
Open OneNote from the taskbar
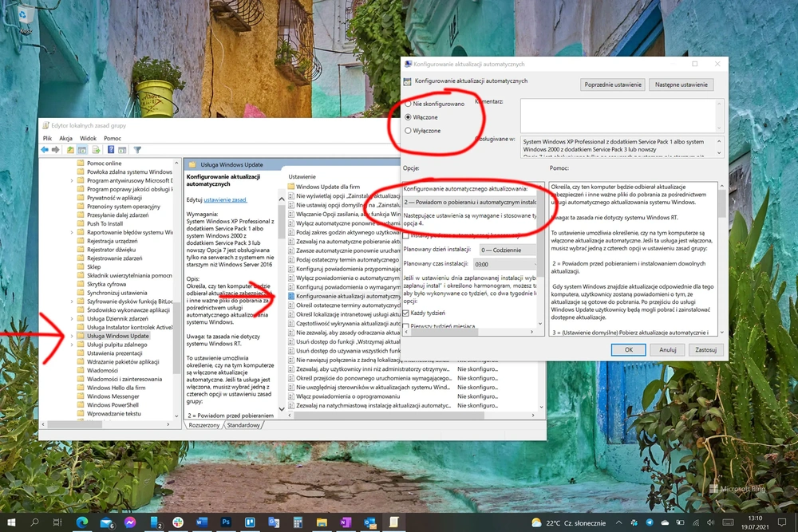coord(346,522)
